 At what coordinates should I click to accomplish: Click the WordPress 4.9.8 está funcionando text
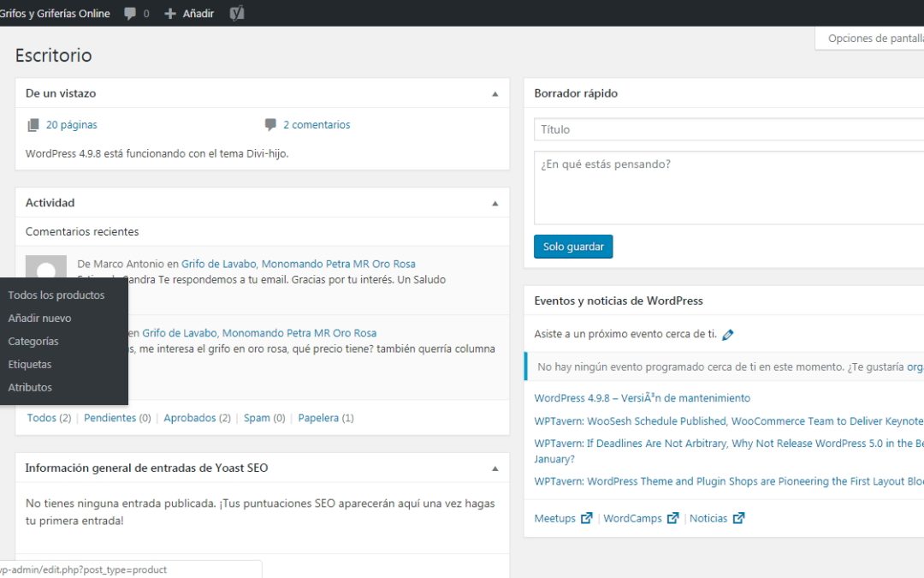pyautogui.click(x=157, y=153)
